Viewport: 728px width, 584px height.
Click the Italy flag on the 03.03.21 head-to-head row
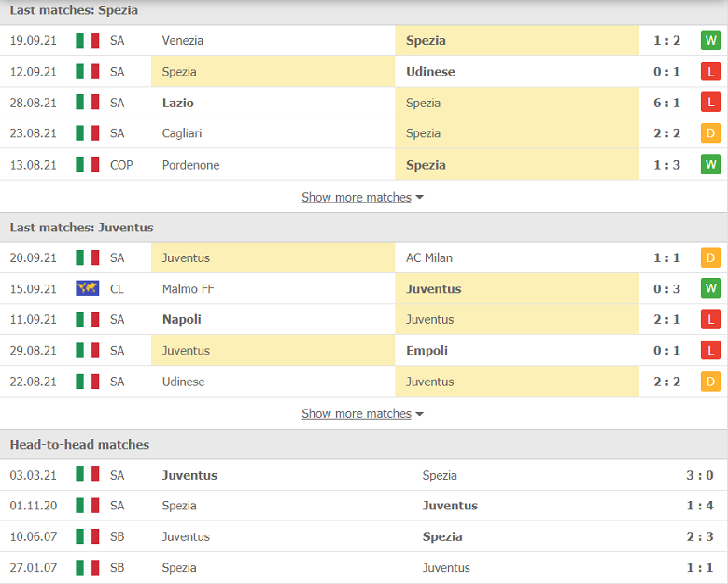point(88,475)
